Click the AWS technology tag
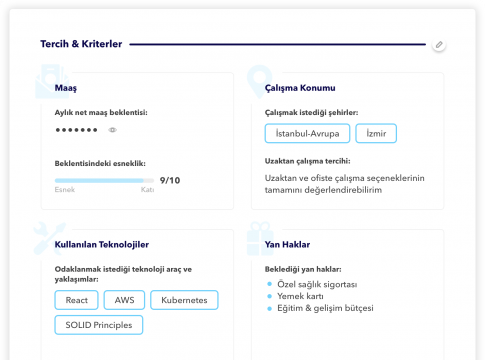The width and height of the screenshot is (485, 360). [x=124, y=300]
